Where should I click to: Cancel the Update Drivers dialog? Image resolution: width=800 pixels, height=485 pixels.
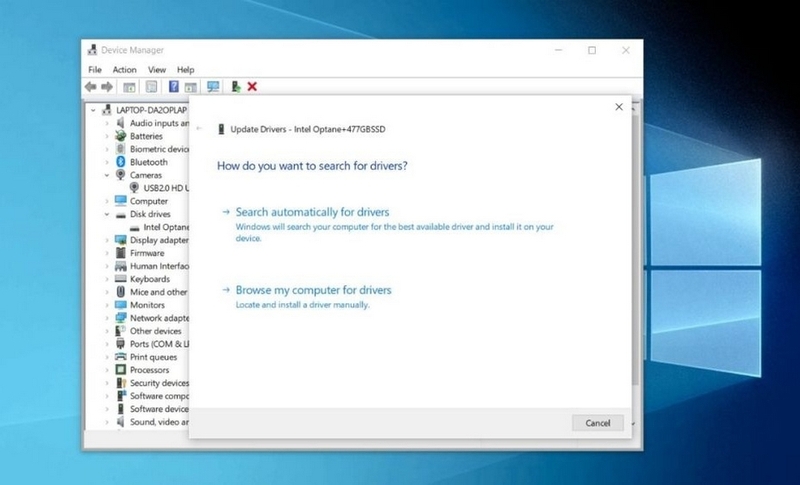click(x=597, y=423)
